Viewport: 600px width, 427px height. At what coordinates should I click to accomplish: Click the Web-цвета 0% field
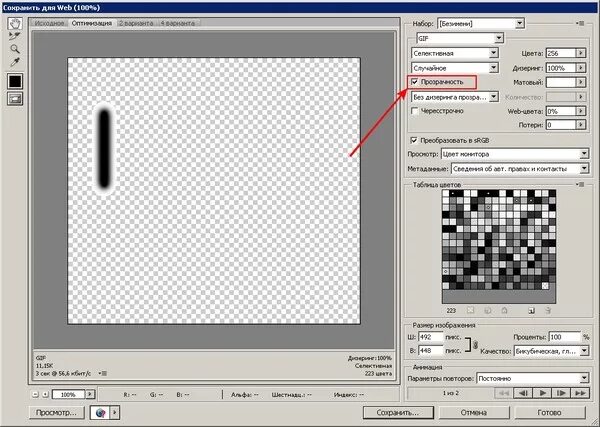tap(561, 111)
